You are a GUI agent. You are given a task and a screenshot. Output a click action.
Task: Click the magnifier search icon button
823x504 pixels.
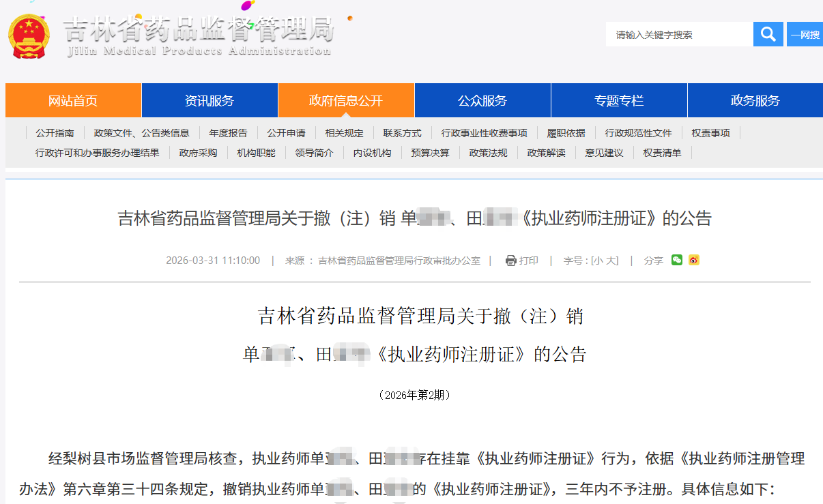[768, 34]
